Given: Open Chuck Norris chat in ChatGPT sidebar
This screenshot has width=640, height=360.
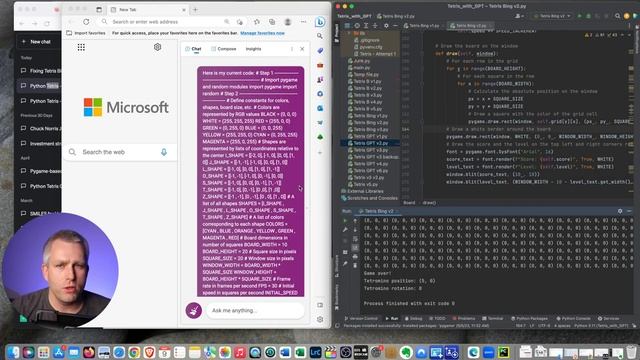Looking at the screenshot, I should coord(41,129).
